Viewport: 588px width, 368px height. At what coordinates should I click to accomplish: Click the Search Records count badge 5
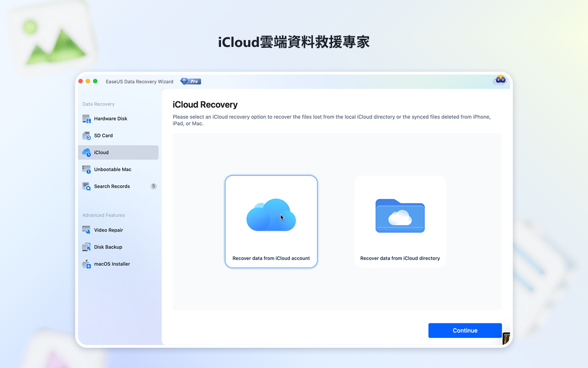(153, 186)
